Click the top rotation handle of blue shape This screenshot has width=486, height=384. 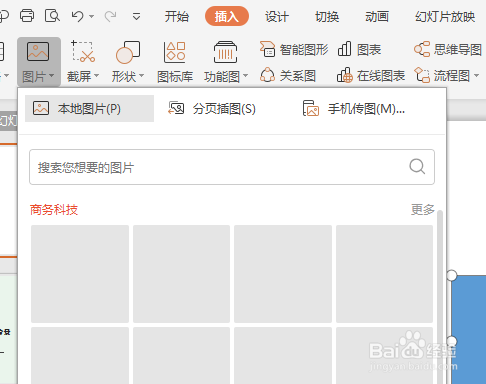click(451, 275)
